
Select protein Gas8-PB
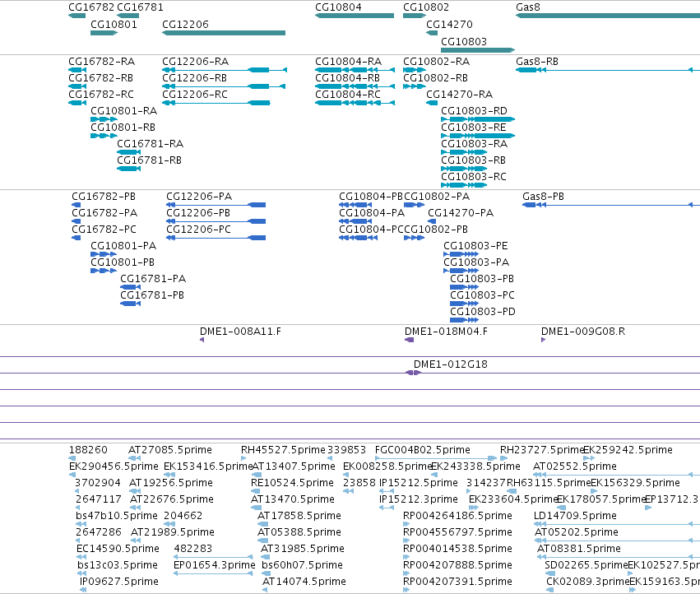[x=611, y=205]
